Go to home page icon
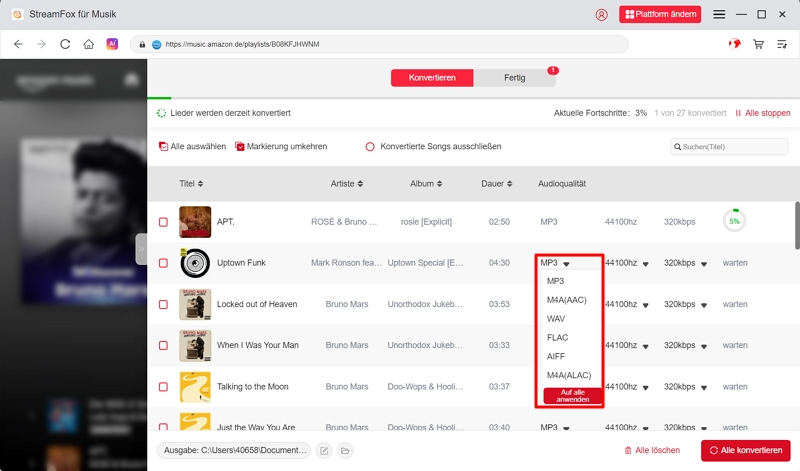Viewport: 800px width, 471px height. pos(89,44)
